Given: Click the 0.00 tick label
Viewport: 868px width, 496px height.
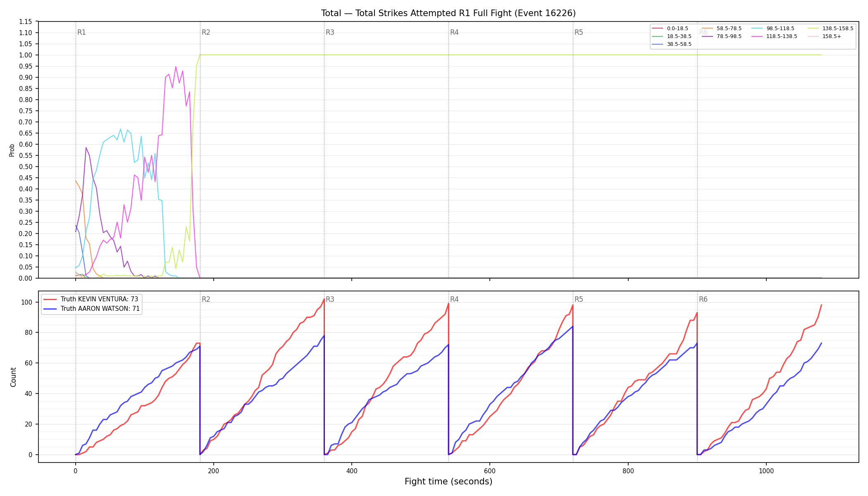Looking at the screenshot, I should point(26,278).
